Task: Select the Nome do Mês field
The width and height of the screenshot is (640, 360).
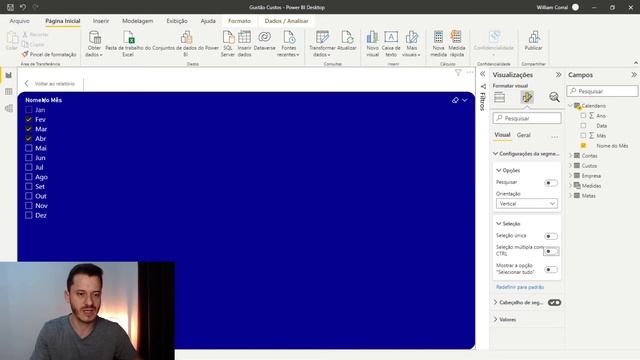Action: coord(612,146)
